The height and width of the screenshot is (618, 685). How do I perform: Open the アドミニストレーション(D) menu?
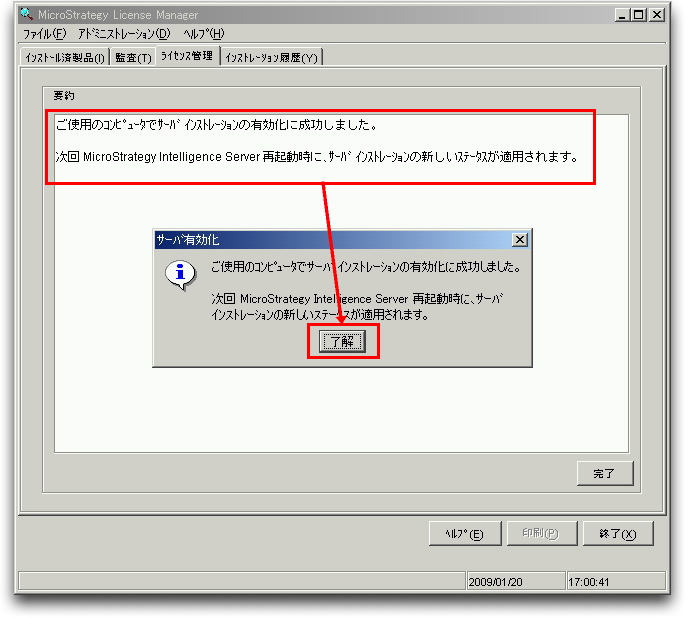click(x=124, y=33)
